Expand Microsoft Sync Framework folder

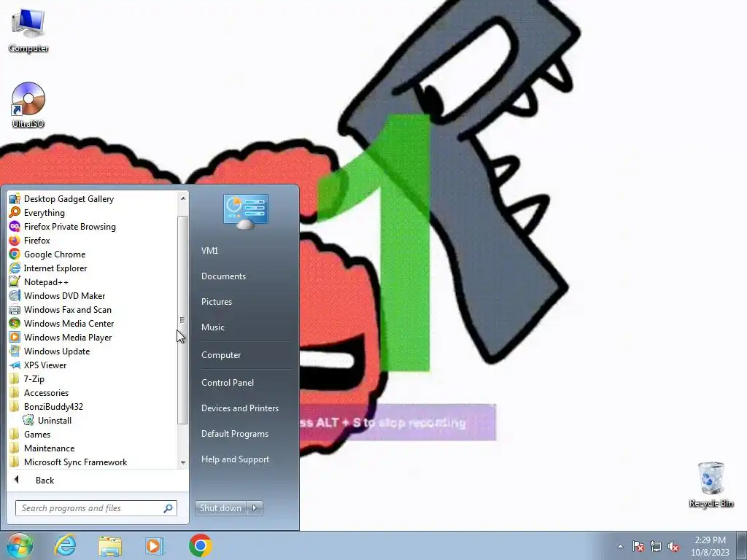[68, 462]
